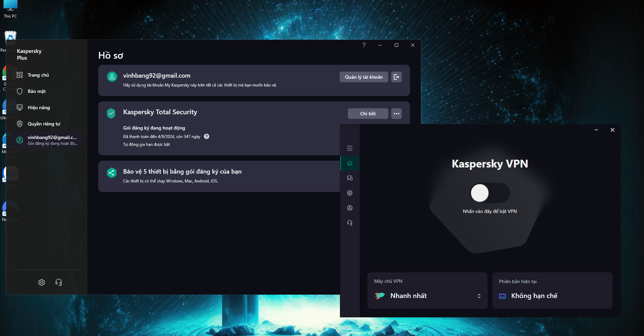Viewport: 644px width, 336px height.
Task: Select the VPN home icon
Action: click(x=350, y=163)
